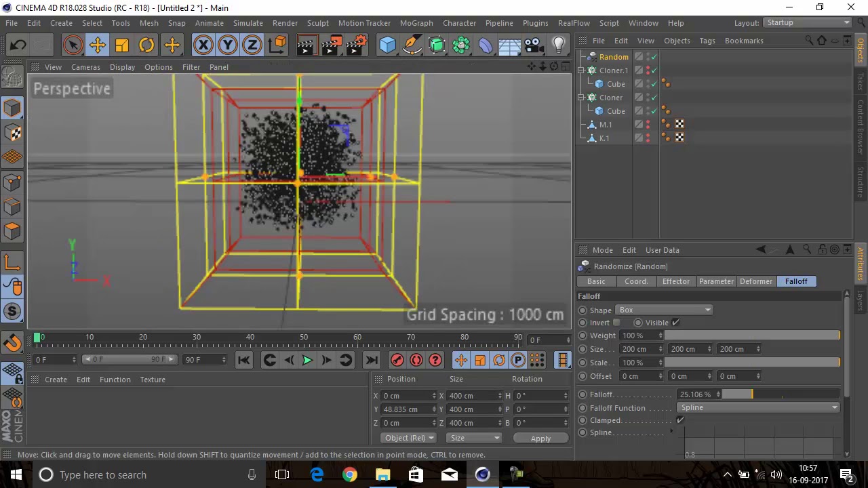Image resolution: width=868 pixels, height=488 pixels.
Task: Go to start of timeline
Action: pos(244,361)
